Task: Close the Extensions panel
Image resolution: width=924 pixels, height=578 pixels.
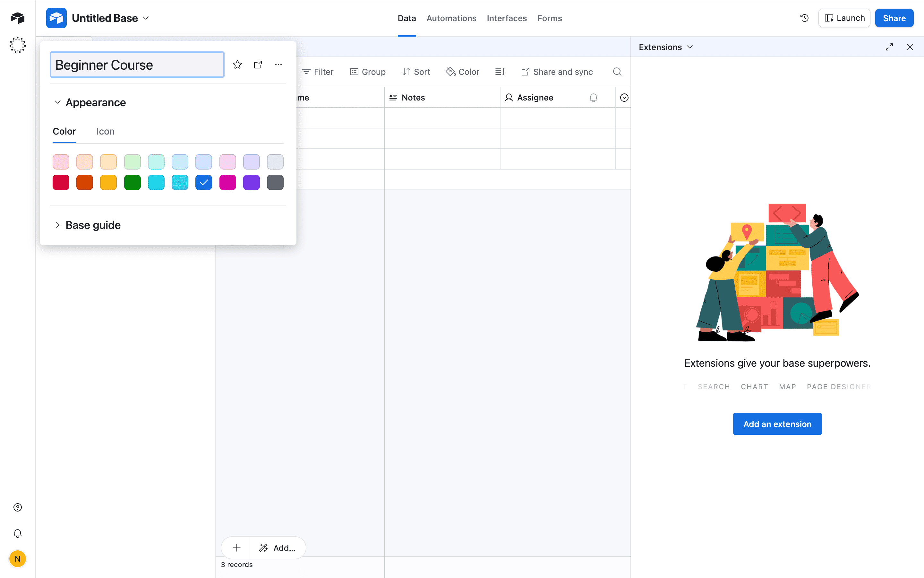Action: pos(910,47)
